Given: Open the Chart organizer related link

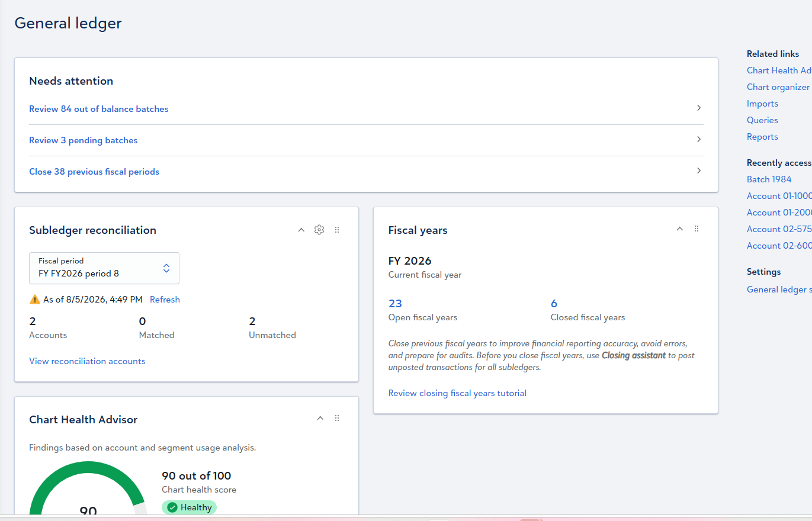Looking at the screenshot, I should point(778,87).
